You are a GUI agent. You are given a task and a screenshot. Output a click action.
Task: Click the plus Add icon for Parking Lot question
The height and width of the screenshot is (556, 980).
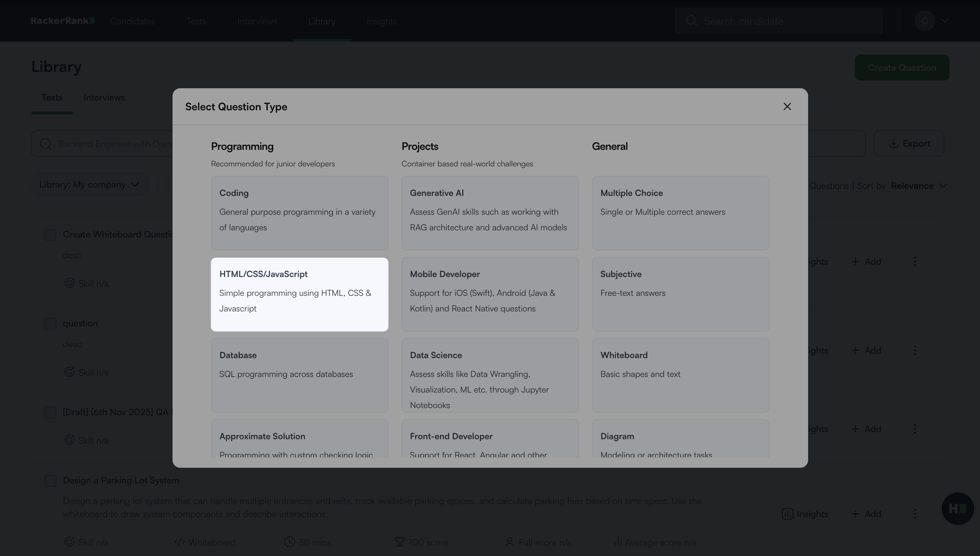pos(855,514)
